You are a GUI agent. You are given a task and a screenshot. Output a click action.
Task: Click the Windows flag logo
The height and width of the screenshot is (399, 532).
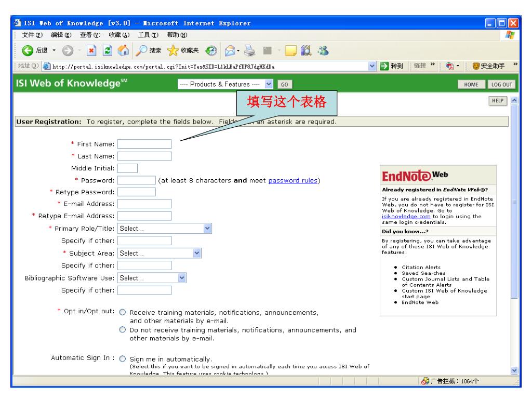(510, 35)
